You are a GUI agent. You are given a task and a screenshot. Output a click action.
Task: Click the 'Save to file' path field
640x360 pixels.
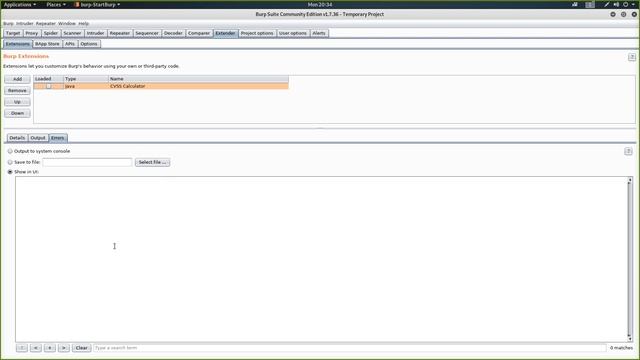coord(87,162)
